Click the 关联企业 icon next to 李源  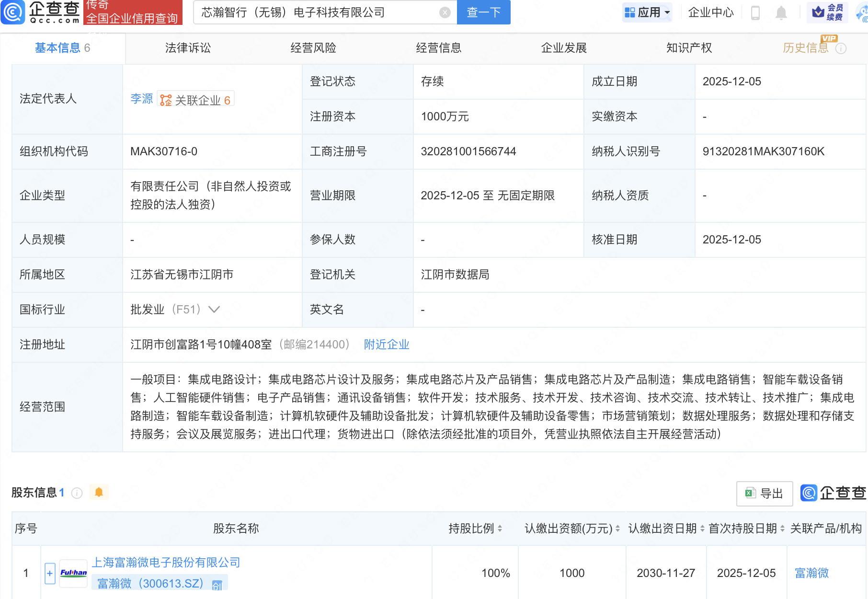coord(165,99)
